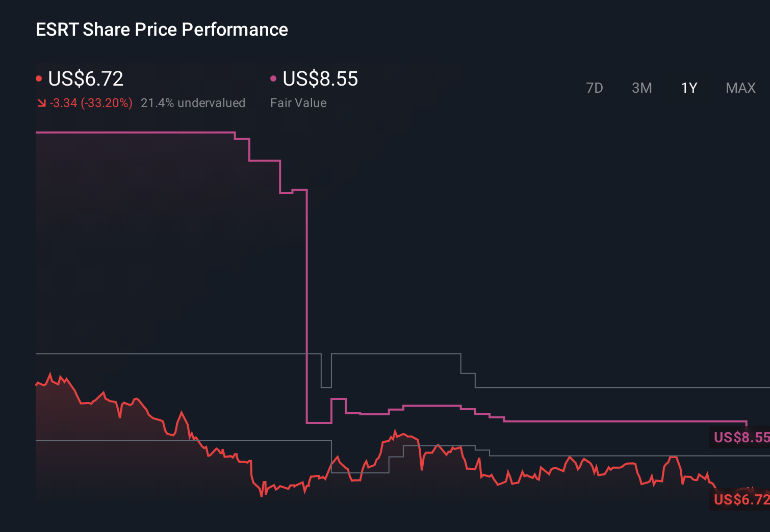This screenshot has height=532, width=770.
Task: Expand details on the Fair Value label
Action: [x=298, y=102]
